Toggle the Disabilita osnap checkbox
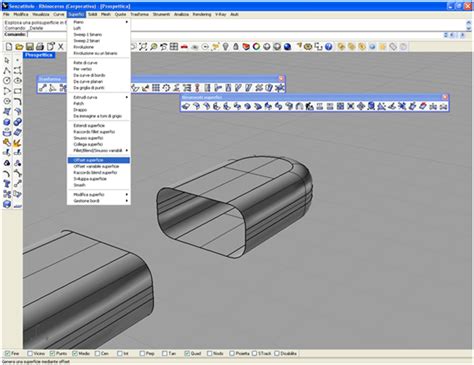The width and height of the screenshot is (474, 365). 277,353
